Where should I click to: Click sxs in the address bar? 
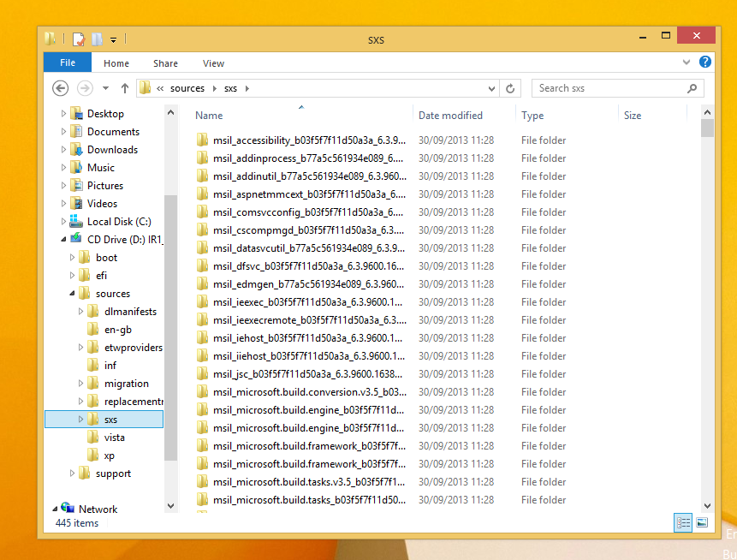point(230,88)
